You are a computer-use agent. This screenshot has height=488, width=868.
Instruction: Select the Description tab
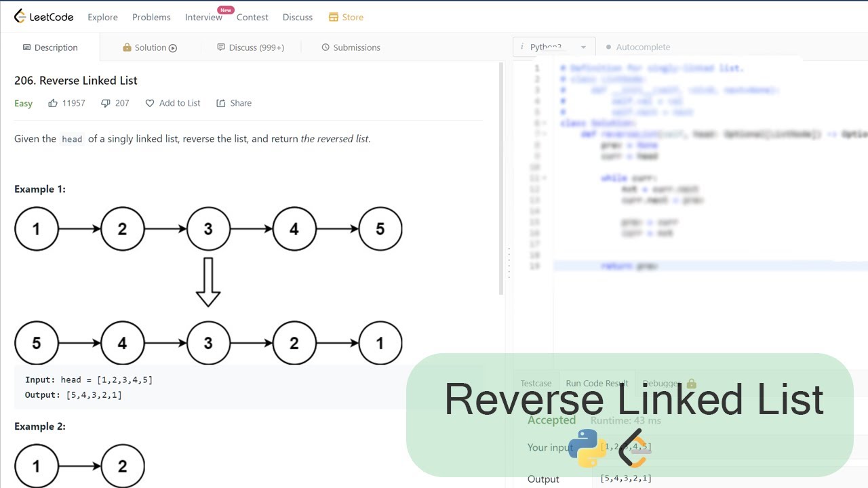tap(50, 47)
